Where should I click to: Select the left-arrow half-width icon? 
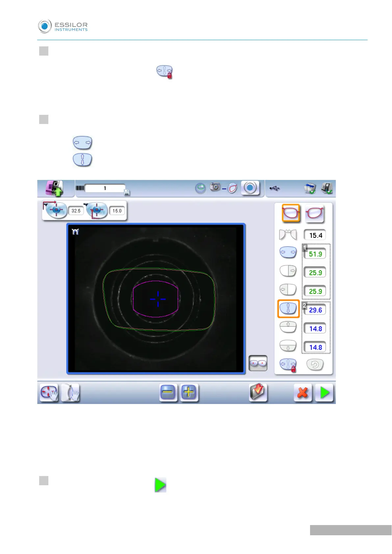point(288,290)
